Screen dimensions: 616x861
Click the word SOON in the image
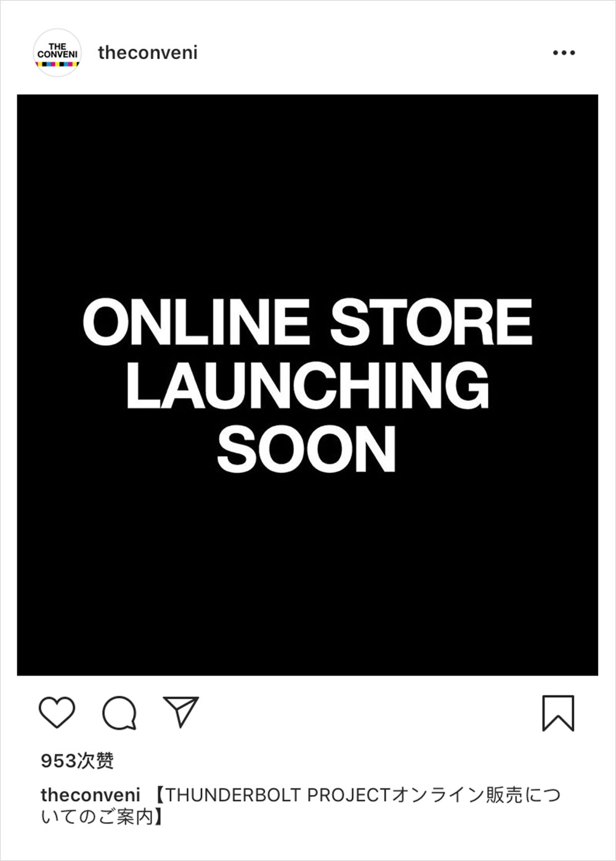pos(306,449)
